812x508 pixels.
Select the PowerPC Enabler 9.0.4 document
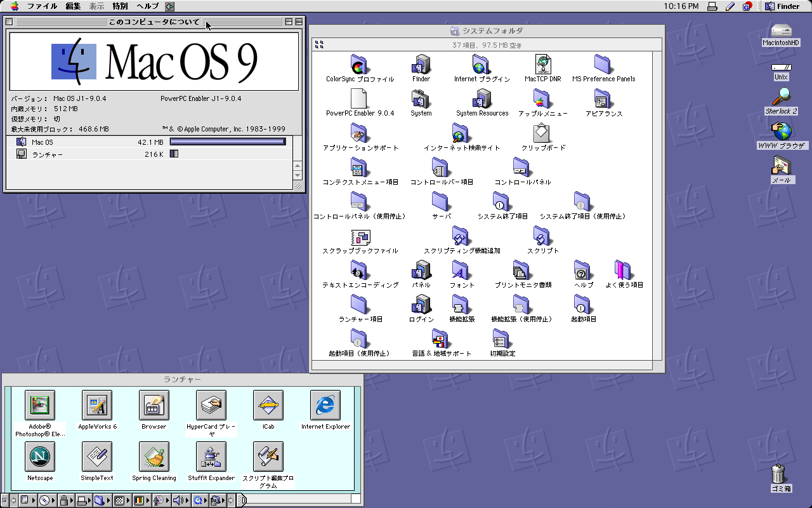[360, 99]
